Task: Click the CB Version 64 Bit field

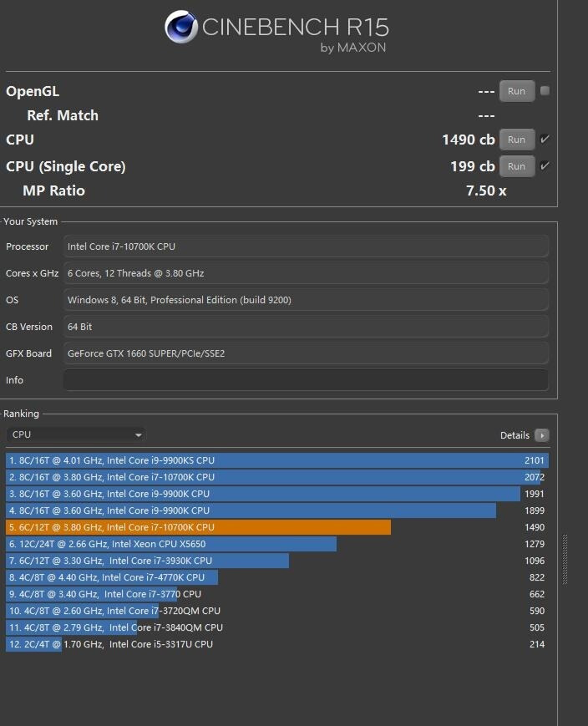Action: pos(306,327)
